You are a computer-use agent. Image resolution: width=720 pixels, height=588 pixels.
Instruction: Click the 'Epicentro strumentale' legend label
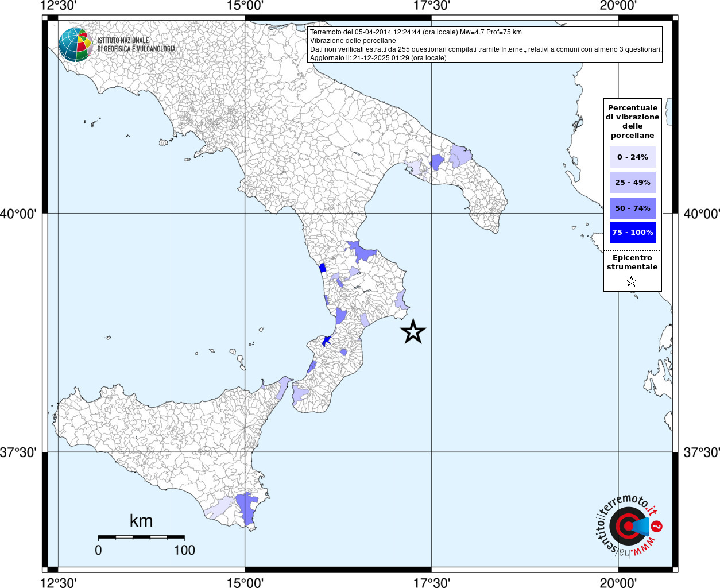pyautogui.click(x=632, y=262)
